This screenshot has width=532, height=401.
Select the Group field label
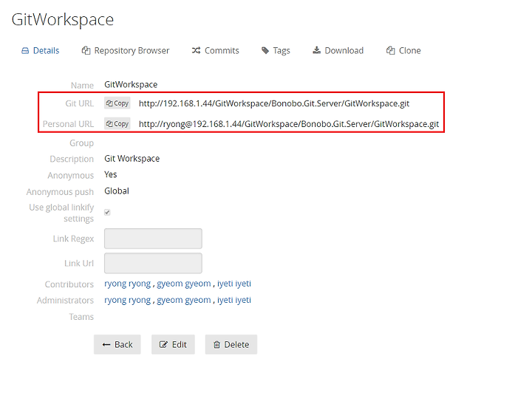(x=82, y=143)
